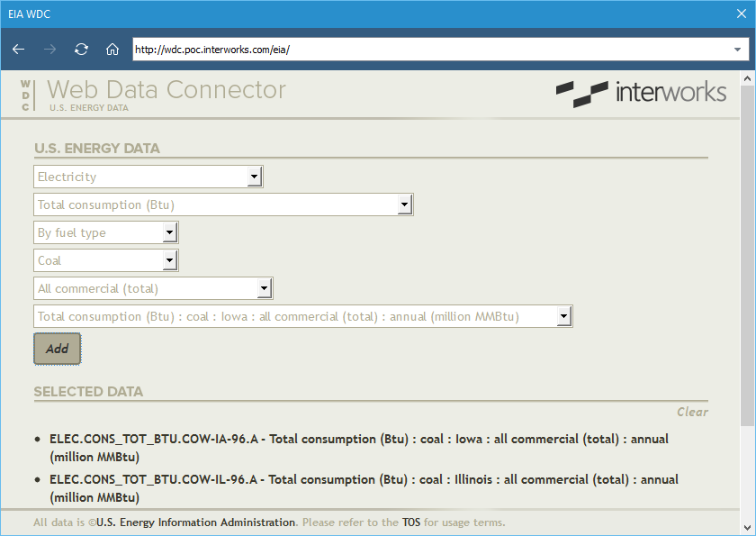Expand the Iowa series selection dropdown
756x536 pixels.
(302, 316)
